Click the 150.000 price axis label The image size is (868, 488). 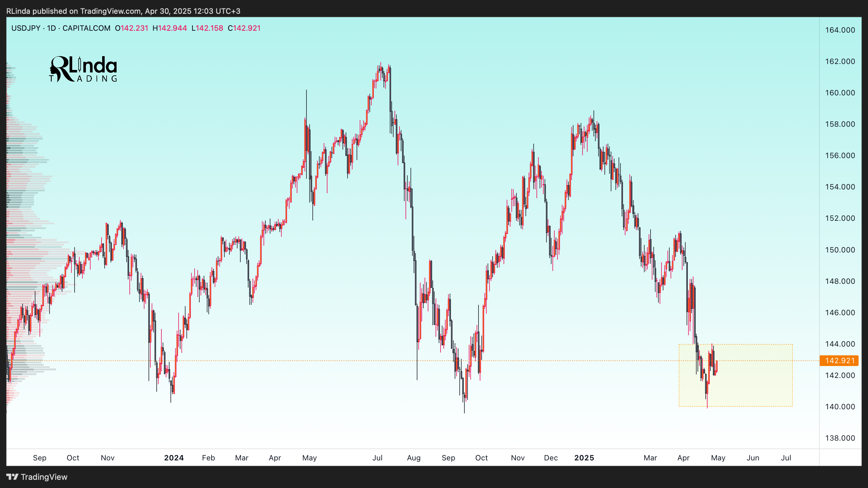pyautogui.click(x=840, y=250)
